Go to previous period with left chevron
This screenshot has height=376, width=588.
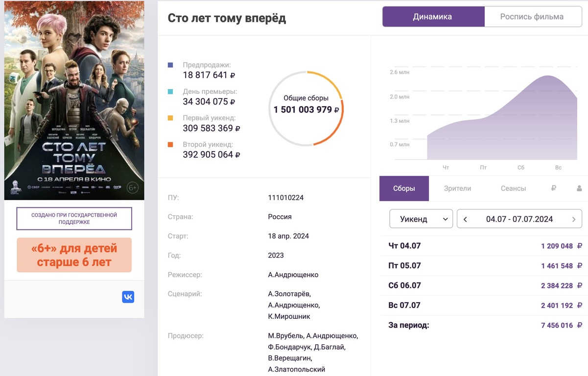(x=465, y=219)
